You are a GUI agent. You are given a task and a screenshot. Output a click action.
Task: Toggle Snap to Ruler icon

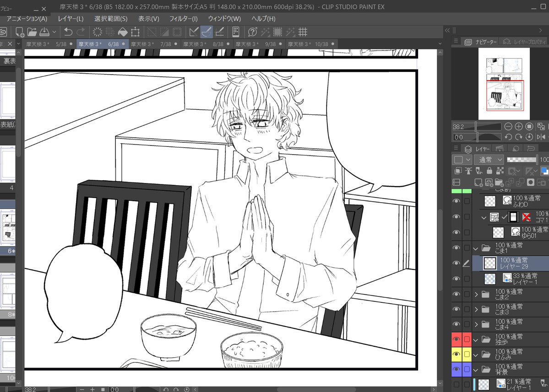click(x=194, y=32)
